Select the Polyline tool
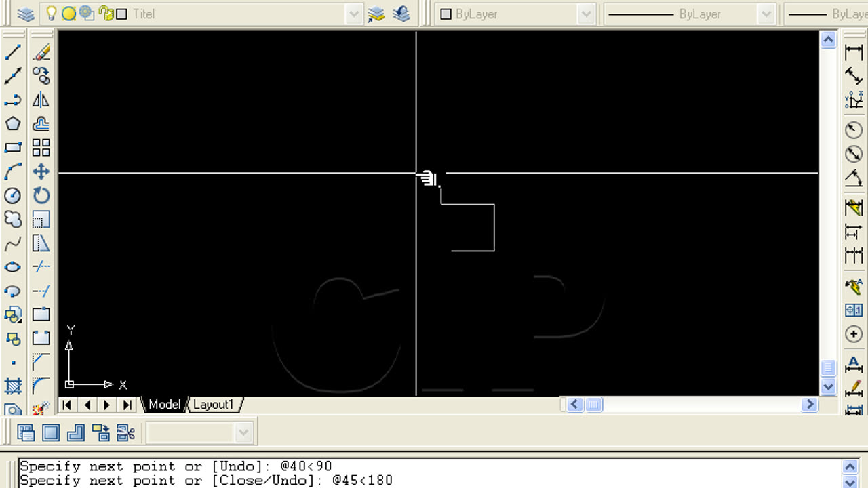The image size is (868, 488). (13, 100)
